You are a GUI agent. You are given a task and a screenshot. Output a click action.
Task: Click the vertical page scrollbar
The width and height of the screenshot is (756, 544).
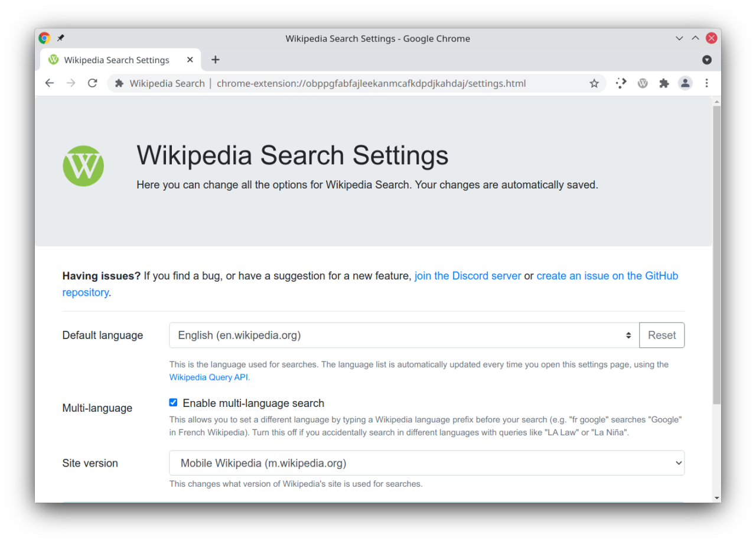(716, 254)
